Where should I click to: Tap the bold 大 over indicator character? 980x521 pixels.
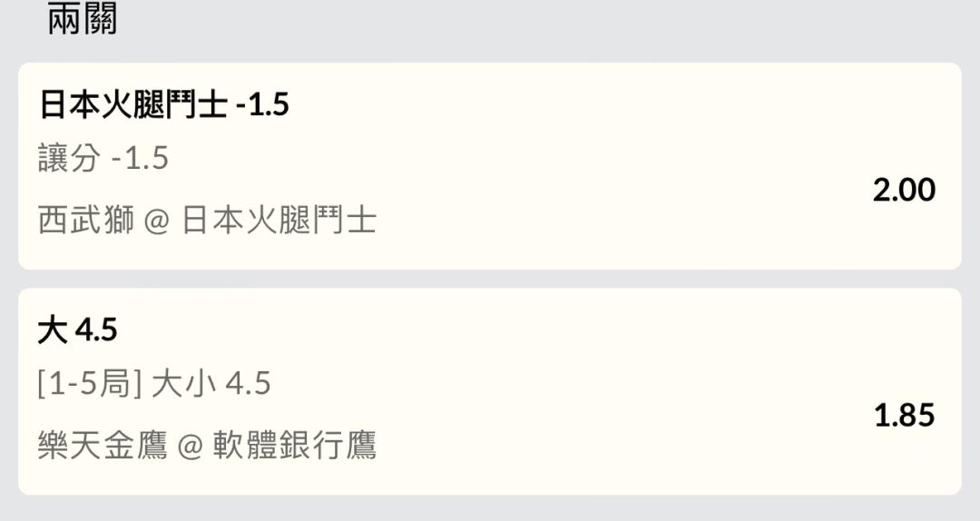coord(53,329)
